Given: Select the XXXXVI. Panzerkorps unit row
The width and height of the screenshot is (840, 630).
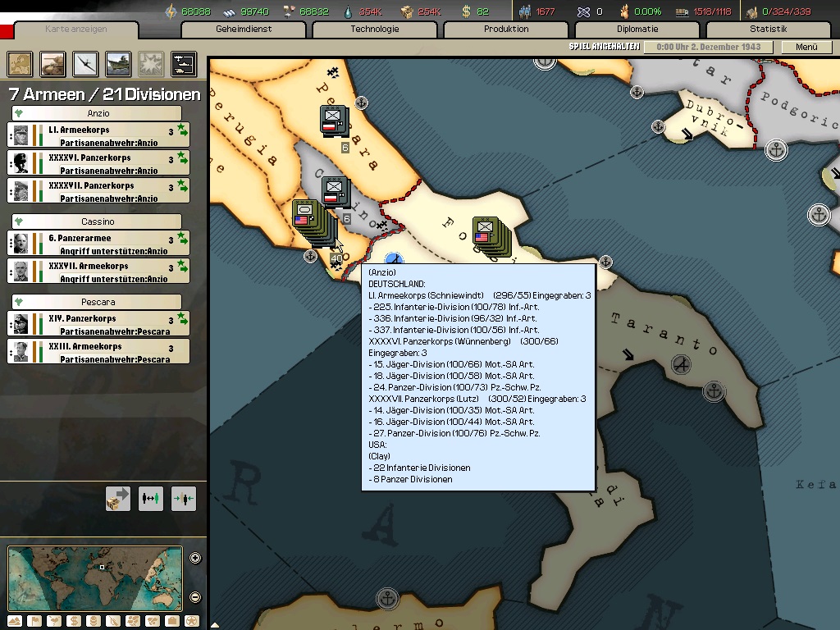Looking at the screenshot, I should [98, 163].
